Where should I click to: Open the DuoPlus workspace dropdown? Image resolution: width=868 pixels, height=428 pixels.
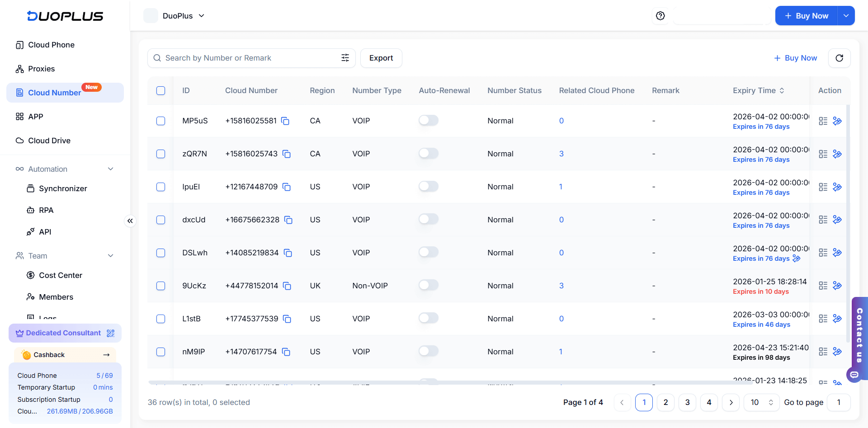click(x=183, y=16)
